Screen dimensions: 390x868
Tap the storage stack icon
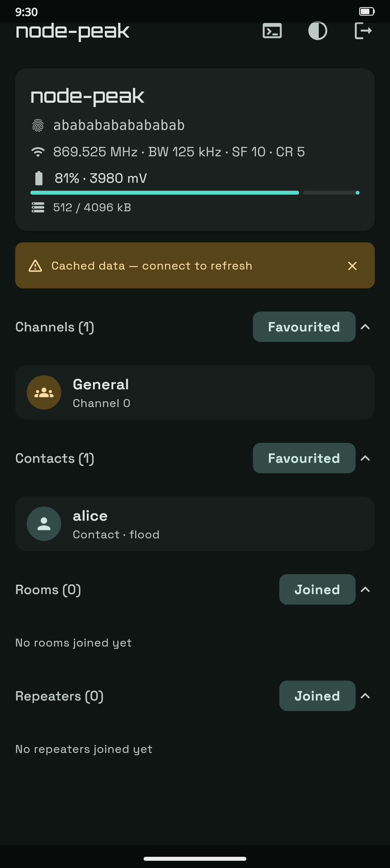pyautogui.click(x=38, y=207)
